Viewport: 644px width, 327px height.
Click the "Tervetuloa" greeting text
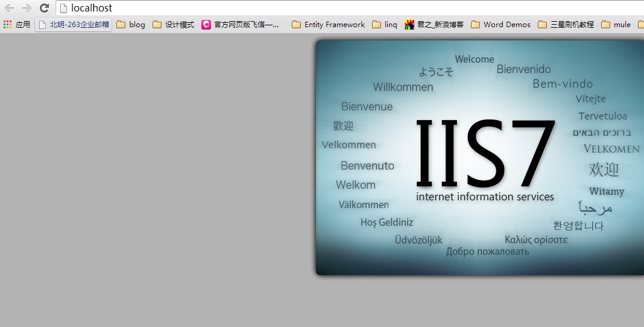602,116
